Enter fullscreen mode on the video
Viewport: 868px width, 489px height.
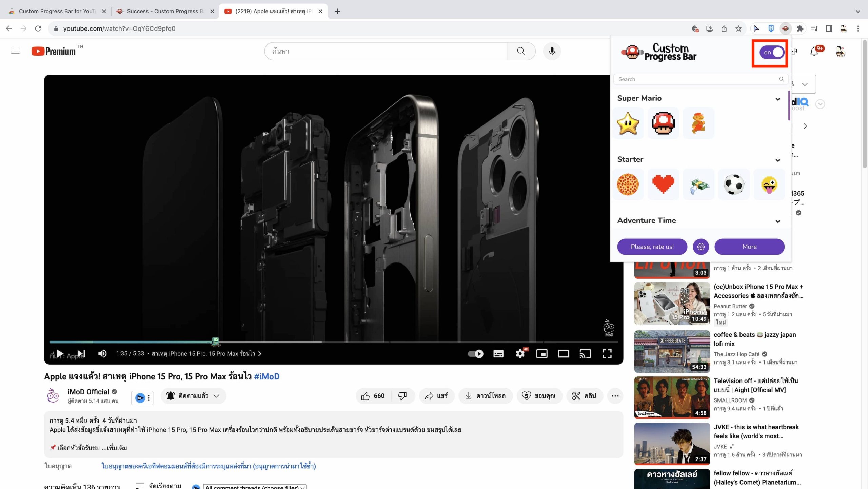(x=607, y=354)
